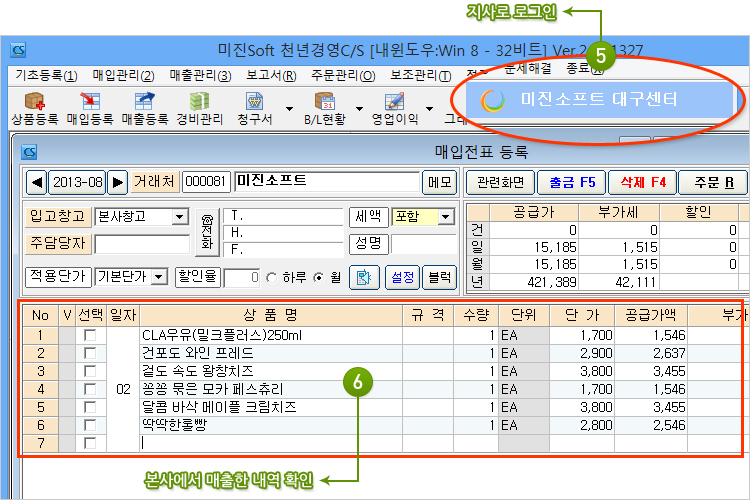Click the 주담당자 input field
Image resolution: width=750 pixels, height=500 pixels.
143,244
